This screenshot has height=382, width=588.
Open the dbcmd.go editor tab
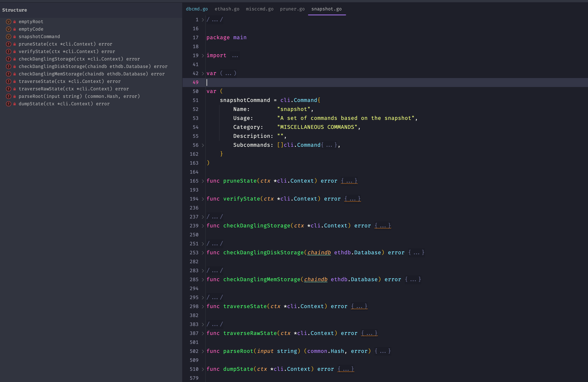click(x=197, y=9)
